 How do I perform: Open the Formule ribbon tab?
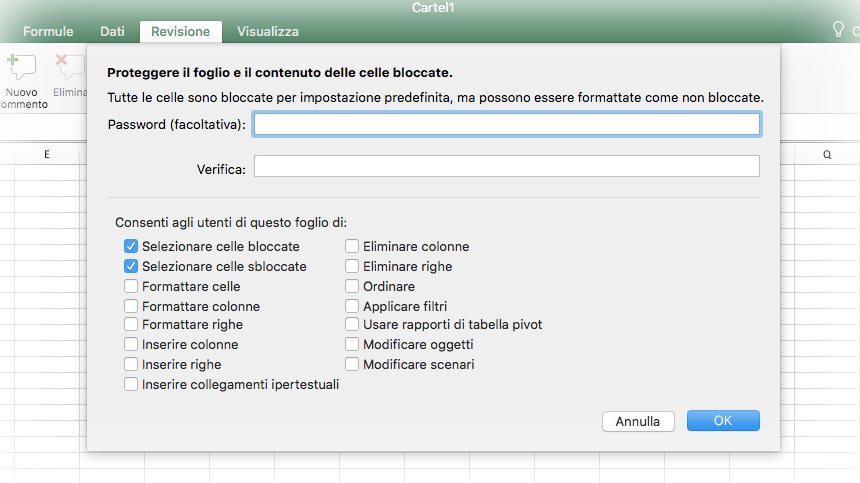click(48, 31)
